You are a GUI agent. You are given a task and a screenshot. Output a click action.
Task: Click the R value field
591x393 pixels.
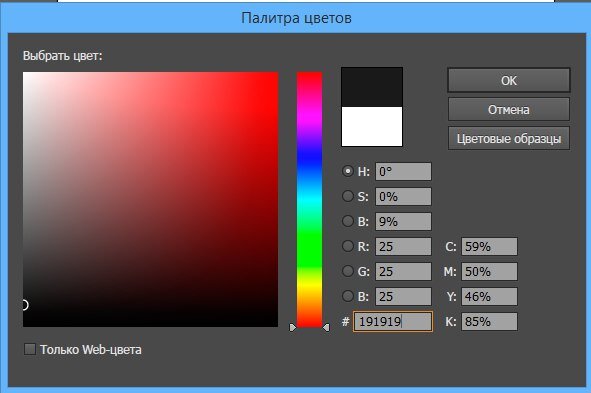pos(403,246)
